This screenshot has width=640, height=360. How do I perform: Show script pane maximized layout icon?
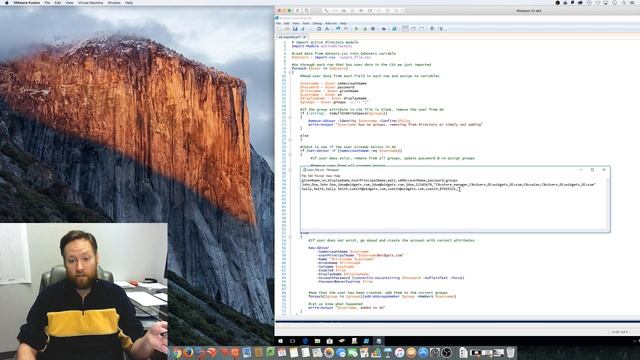tap(422, 29)
